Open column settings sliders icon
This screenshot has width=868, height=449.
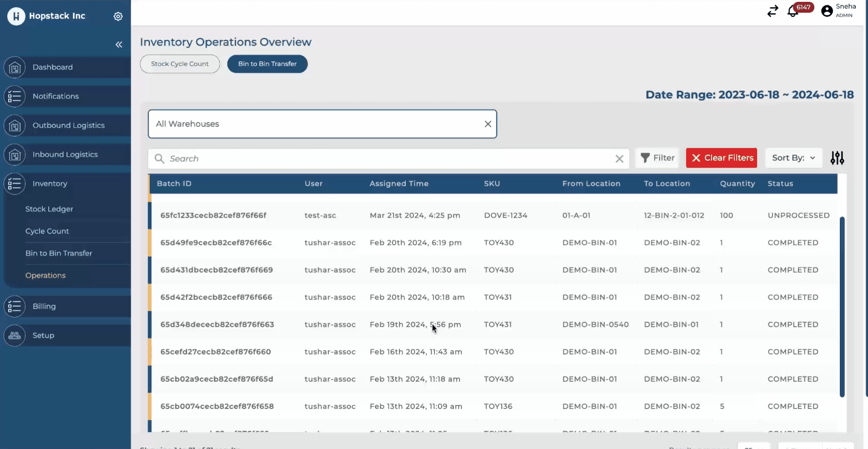point(837,158)
